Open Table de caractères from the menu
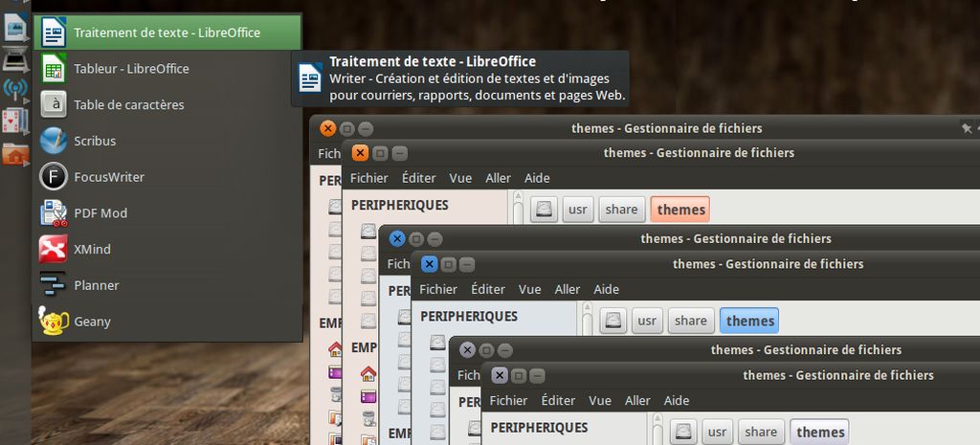The image size is (980, 445). [167, 105]
